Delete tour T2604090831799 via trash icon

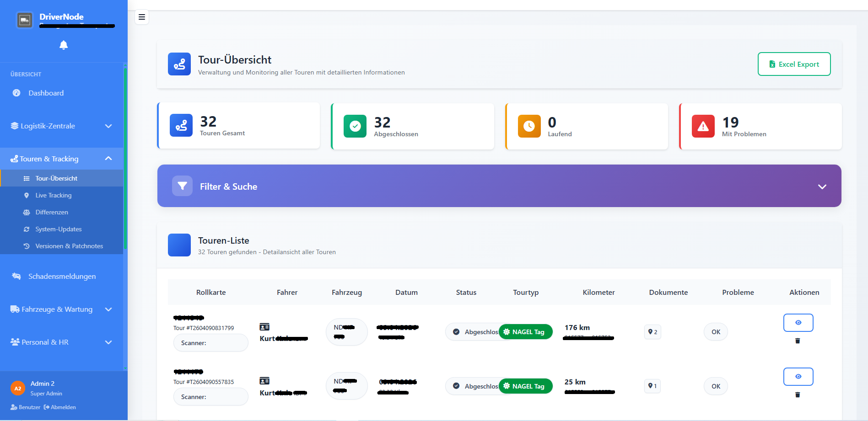click(x=798, y=341)
